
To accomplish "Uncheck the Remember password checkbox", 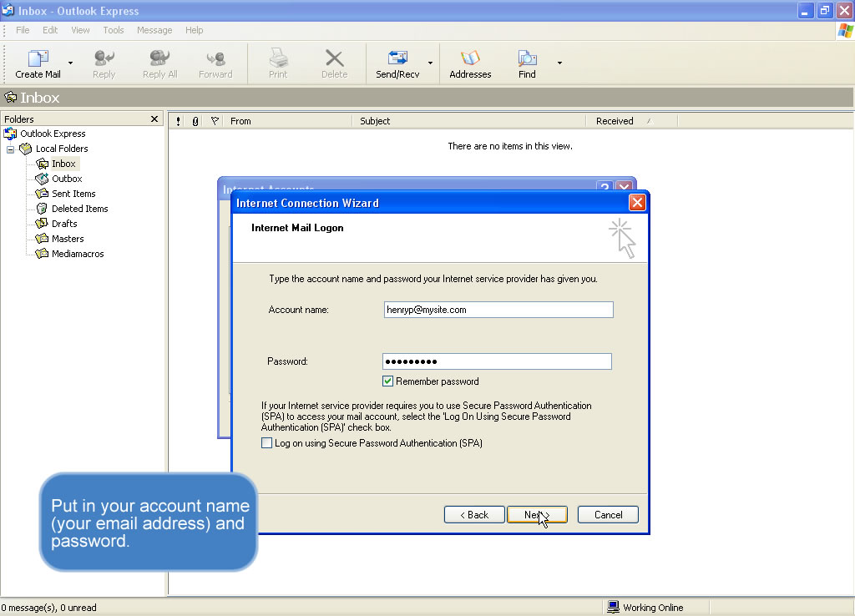I will (x=387, y=381).
